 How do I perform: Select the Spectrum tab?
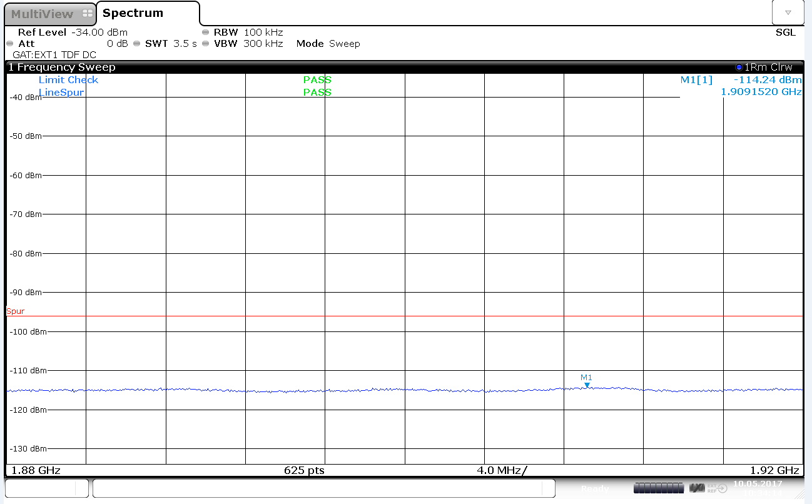(133, 13)
